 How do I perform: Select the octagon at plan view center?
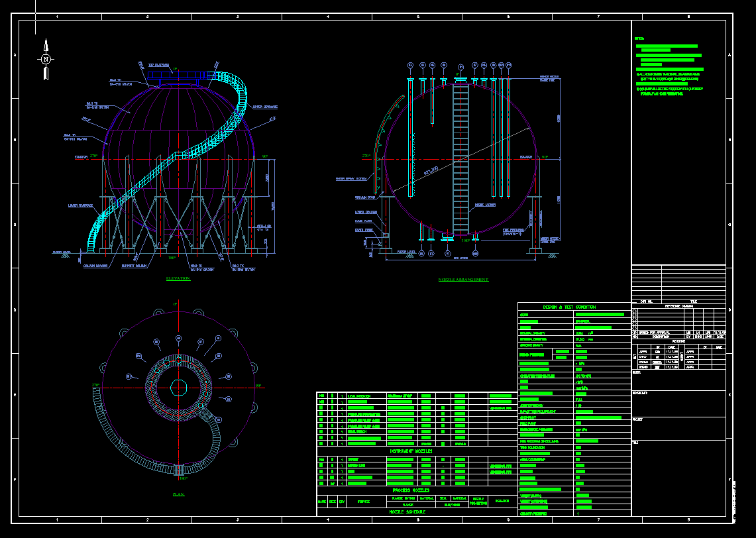[179, 387]
